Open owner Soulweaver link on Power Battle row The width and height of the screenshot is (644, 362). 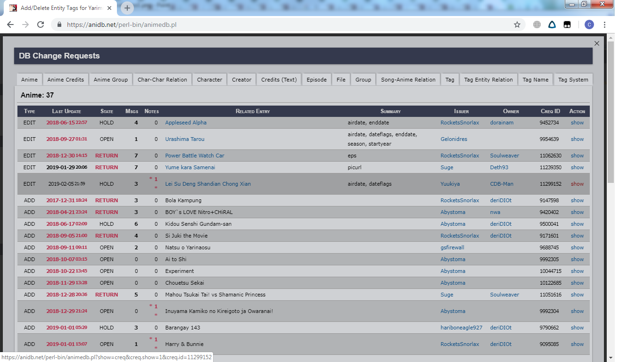click(504, 156)
